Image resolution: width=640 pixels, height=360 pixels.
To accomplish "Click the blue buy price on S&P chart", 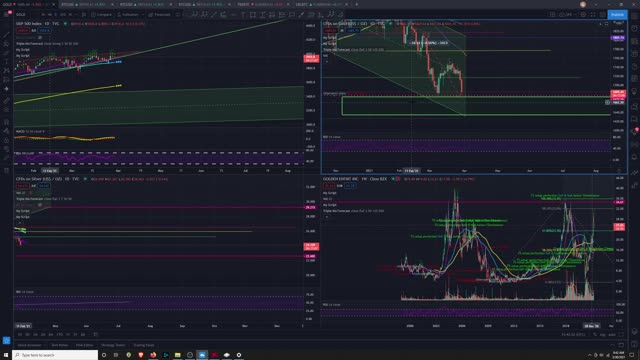I will 44,31.
